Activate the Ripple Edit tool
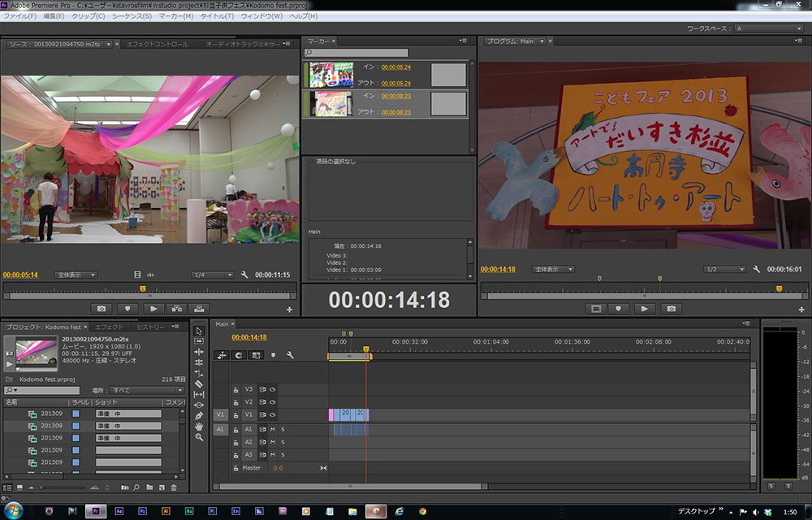The width and height of the screenshot is (812, 520). pyautogui.click(x=199, y=352)
